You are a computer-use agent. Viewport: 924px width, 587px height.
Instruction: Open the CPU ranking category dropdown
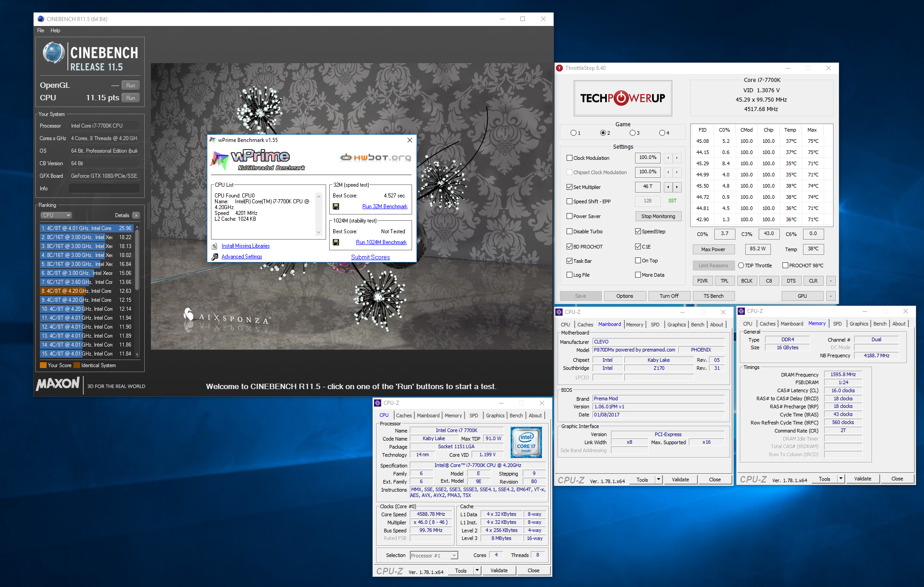tap(56, 215)
